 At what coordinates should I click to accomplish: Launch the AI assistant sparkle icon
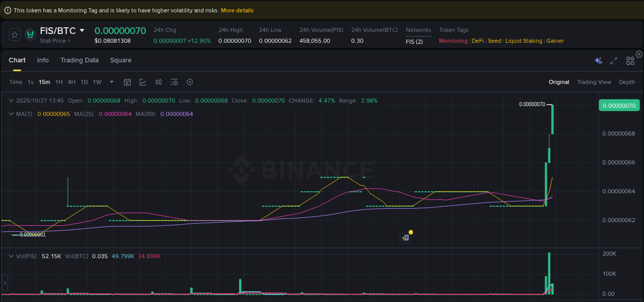tap(598, 60)
